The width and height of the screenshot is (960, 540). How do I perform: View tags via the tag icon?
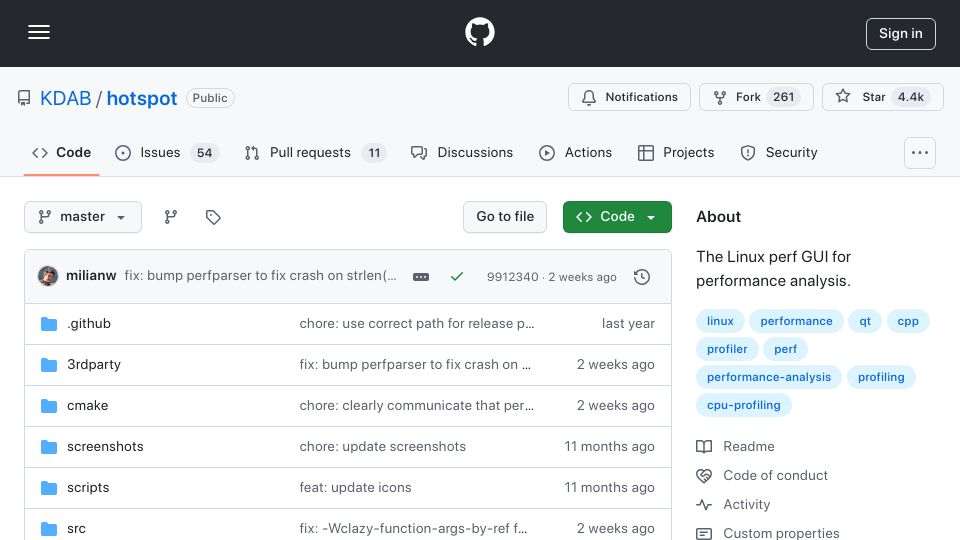click(x=212, y=217)
